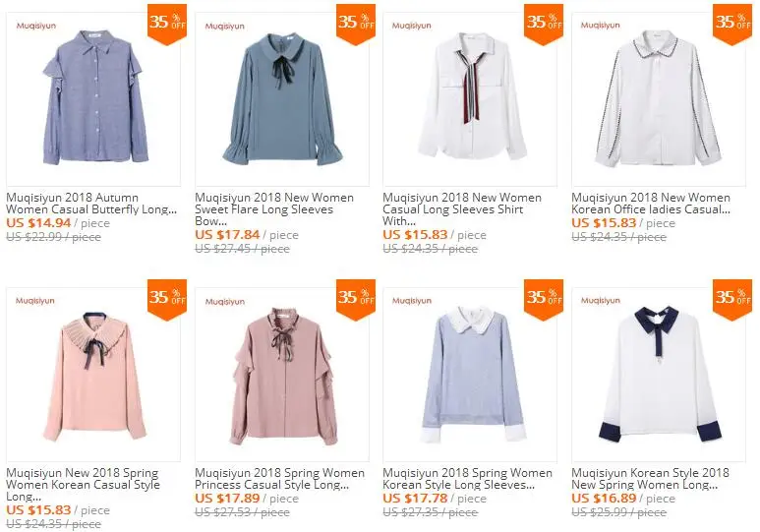Image resolution: width=760 pixels, height=532 pixels.
Task: Click the 35% OFF badge on the navy-collar white blouse
Action: tap(732, 299)
